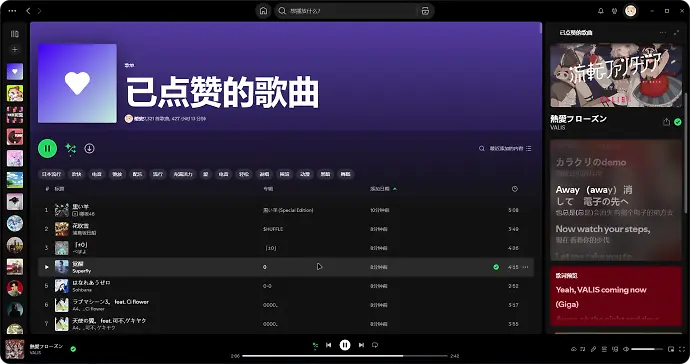The width and height of the screenshot is (690, 364).
Task: Open the more options dots on the Superfly row
Action: tap(525, 267)
